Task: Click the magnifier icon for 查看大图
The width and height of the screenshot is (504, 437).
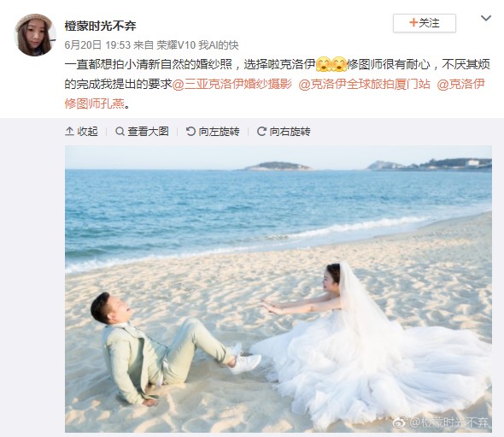Action: click(120, 132)
